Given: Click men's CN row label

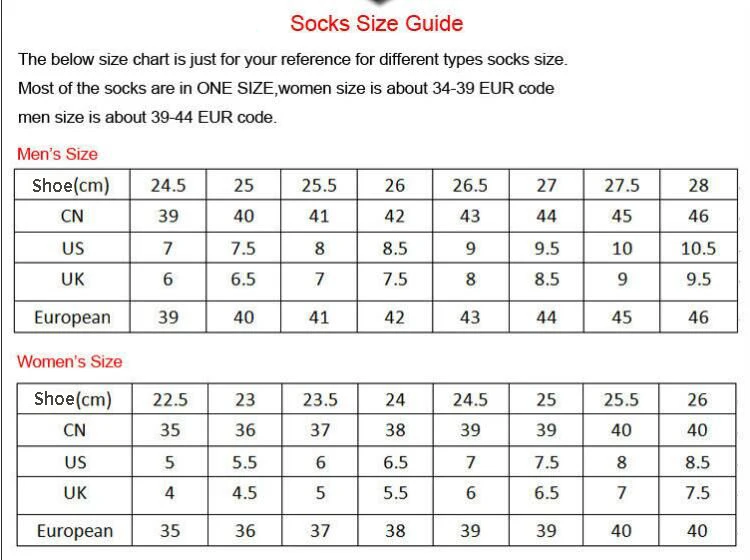Looking at the screenshot, I should tap(72, 216).
